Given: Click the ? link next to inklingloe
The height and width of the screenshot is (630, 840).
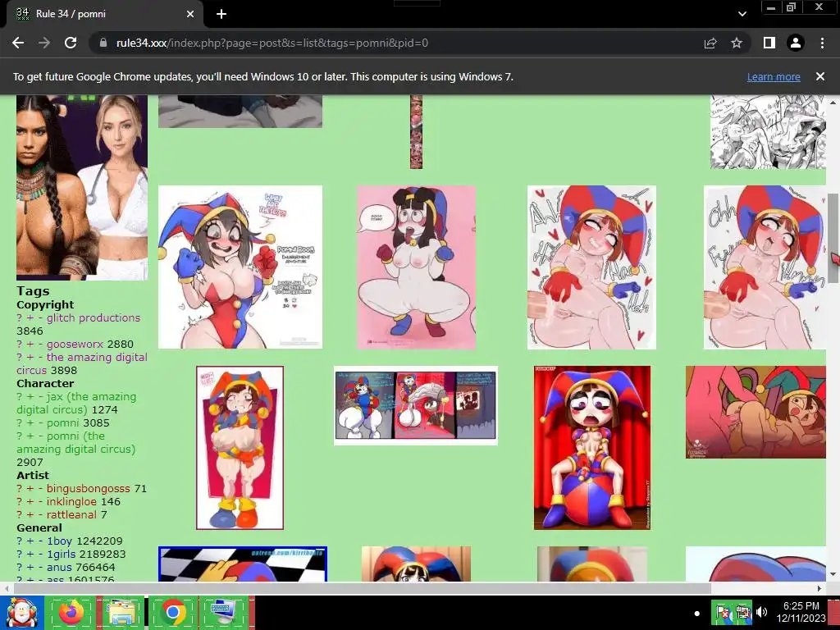Looking at the screenshot, I should [x=20, y=501].
